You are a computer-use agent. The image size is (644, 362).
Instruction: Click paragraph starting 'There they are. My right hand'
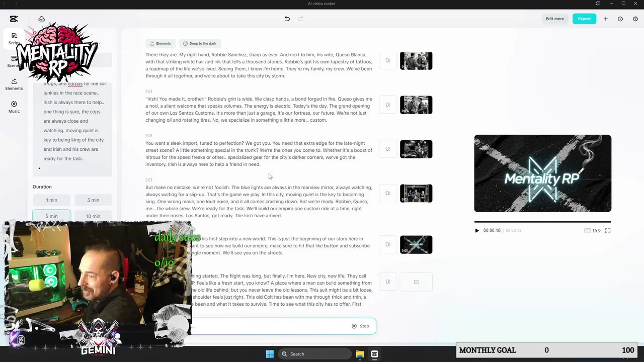[259, 65]
